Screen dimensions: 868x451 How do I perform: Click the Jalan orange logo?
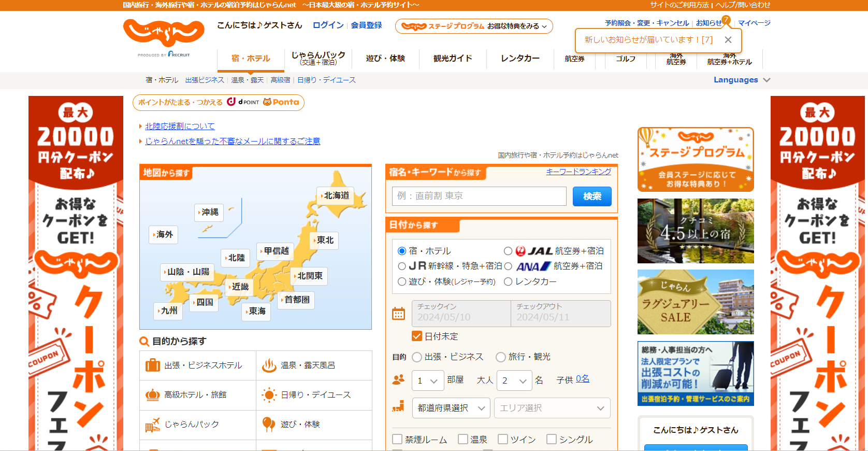click(164, 33)
